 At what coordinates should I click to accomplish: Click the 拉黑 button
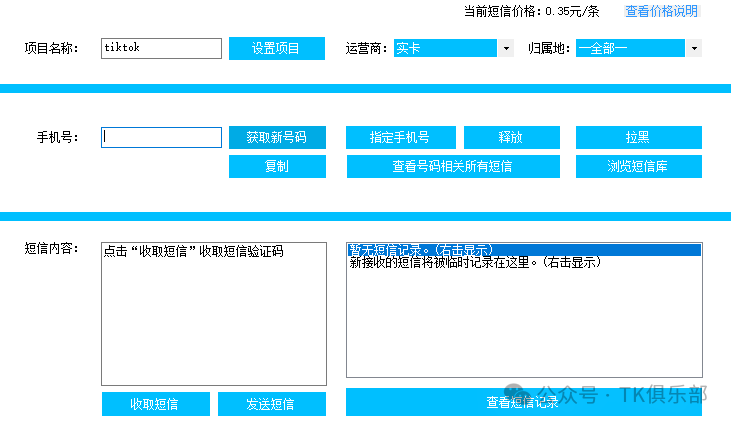[x=639, y=138]
